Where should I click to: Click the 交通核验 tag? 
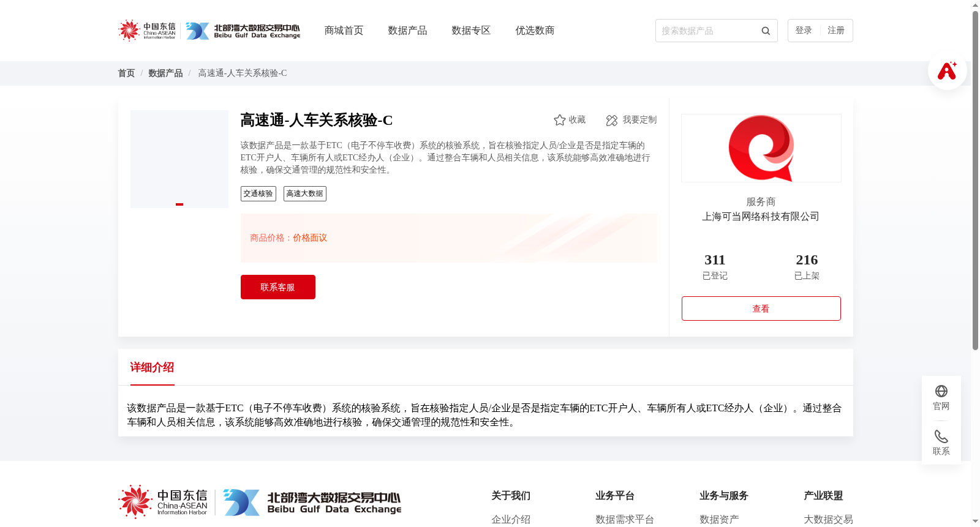coord(258,193)
